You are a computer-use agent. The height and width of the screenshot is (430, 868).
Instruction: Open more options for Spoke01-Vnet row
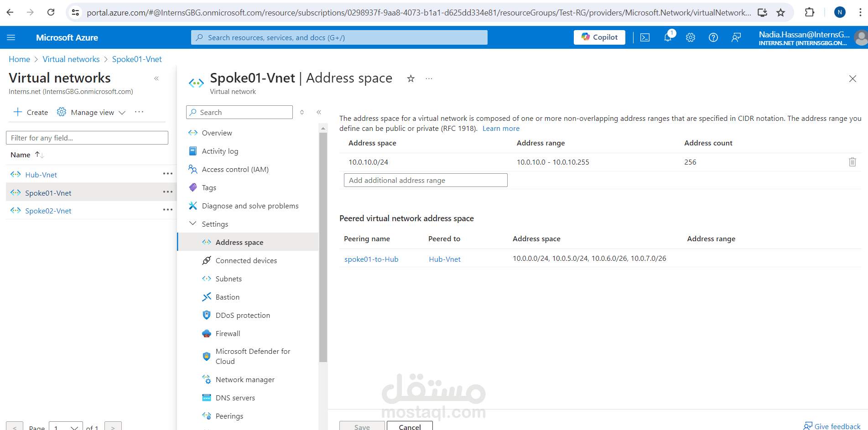pos(168,192)
